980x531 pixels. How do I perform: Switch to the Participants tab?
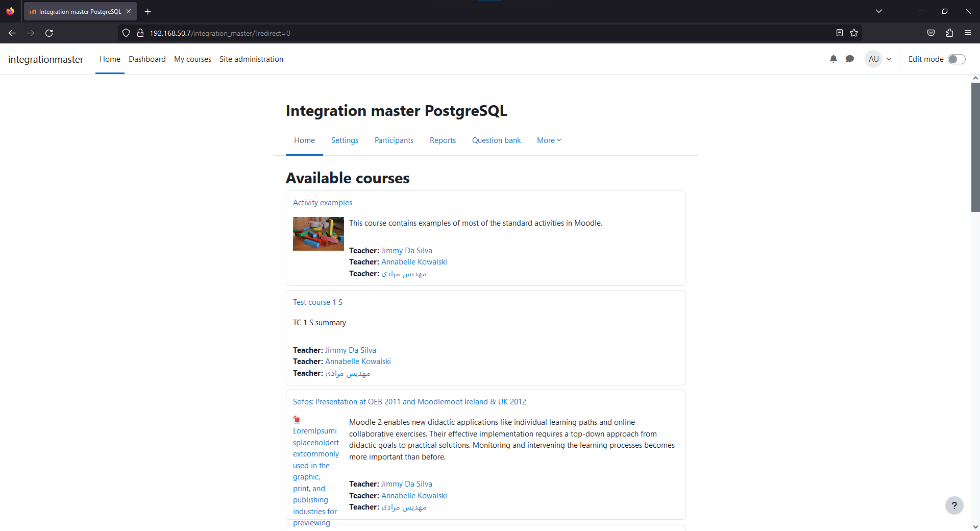tap(394, 140)
